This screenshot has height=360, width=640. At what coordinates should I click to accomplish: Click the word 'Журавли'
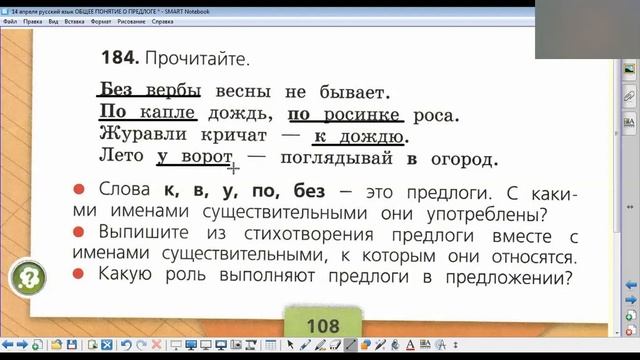pyautogui.click(x=143, y=134)
